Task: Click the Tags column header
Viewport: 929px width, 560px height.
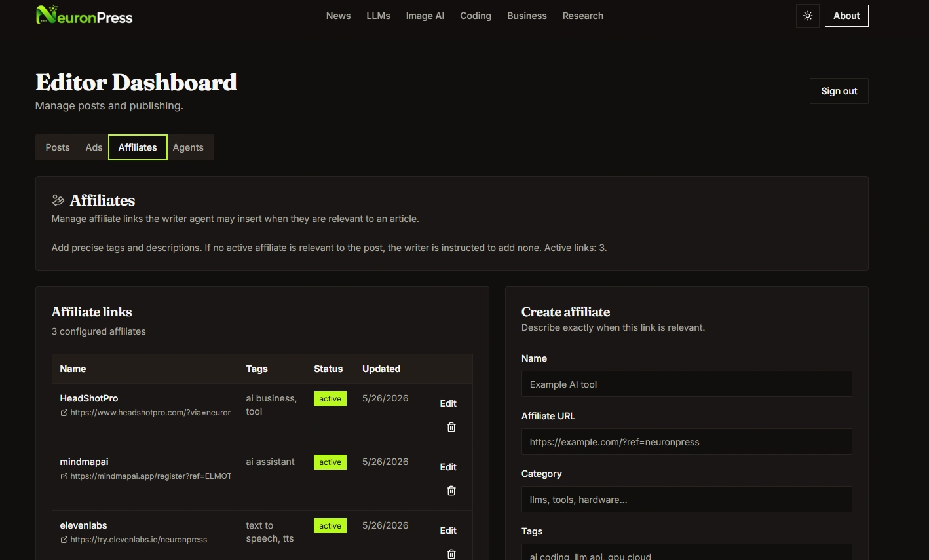Action: [x=257, y=369]
